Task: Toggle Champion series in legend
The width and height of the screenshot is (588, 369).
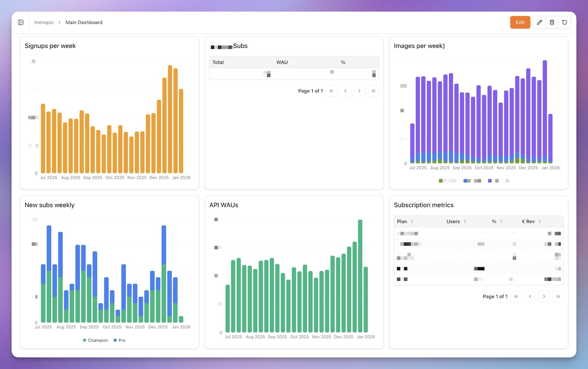Action: [96, 340]
